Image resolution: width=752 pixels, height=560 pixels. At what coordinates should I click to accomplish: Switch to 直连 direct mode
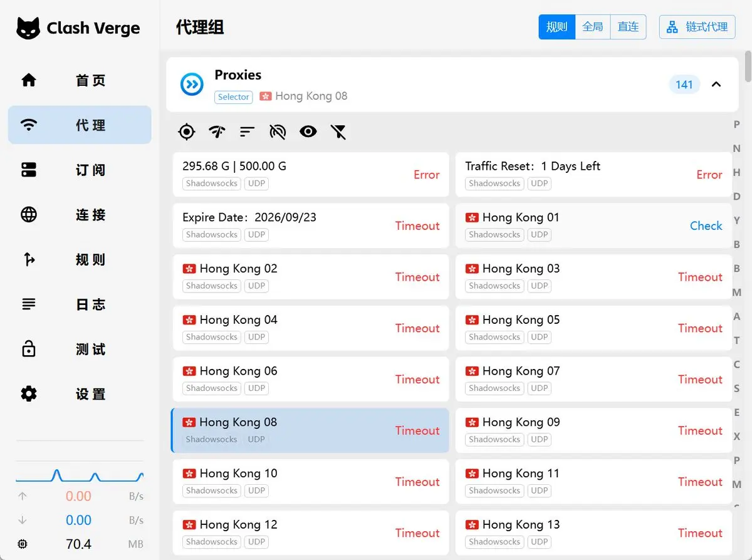coord(629,27)
